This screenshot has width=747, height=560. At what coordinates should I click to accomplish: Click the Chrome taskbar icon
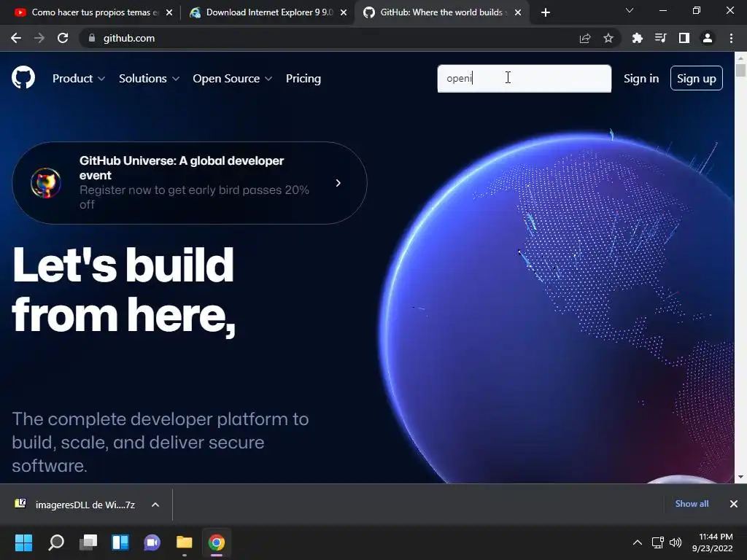coord(216,542)
